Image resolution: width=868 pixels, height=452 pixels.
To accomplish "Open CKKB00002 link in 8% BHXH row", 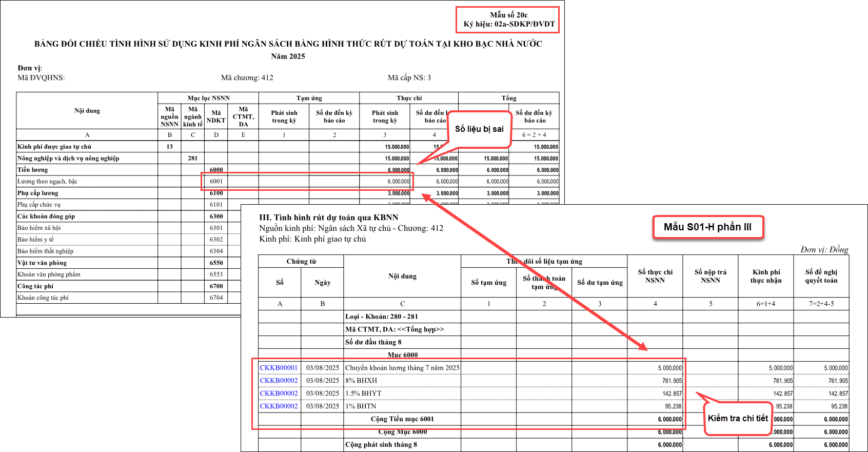I will [279, 381].
